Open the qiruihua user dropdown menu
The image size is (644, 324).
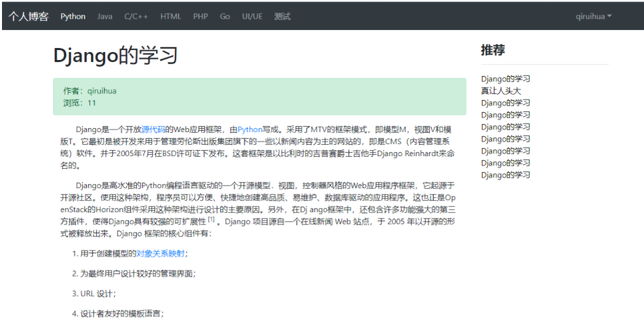click(593, 17)
